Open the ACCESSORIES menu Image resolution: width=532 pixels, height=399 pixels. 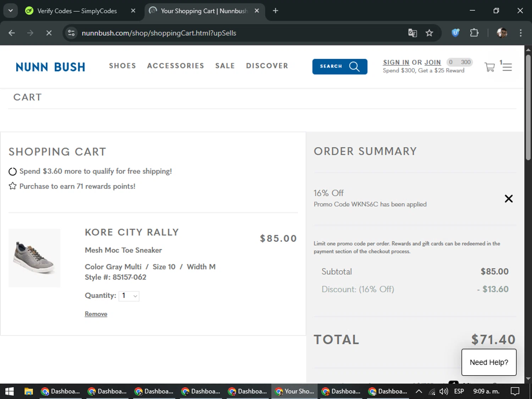[176, 66]
